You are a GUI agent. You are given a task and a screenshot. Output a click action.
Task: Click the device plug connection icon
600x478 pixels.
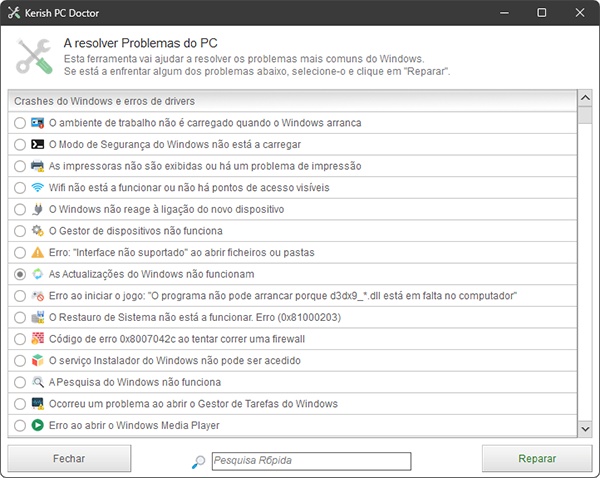38,209
